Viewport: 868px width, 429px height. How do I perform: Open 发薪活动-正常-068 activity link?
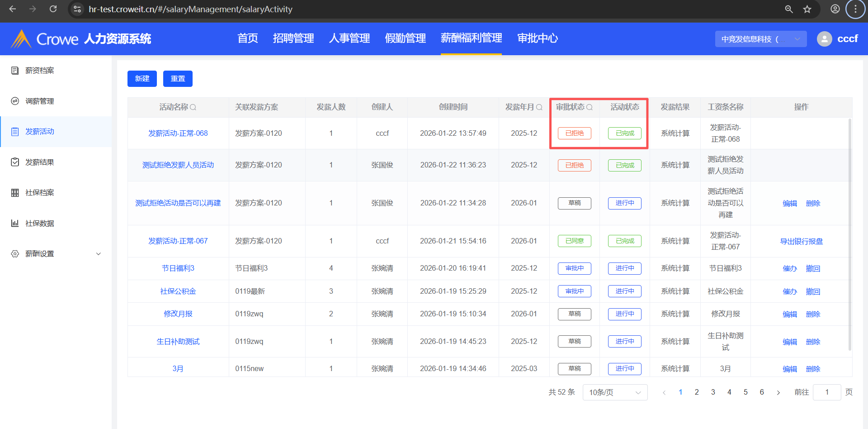(178, 133)
